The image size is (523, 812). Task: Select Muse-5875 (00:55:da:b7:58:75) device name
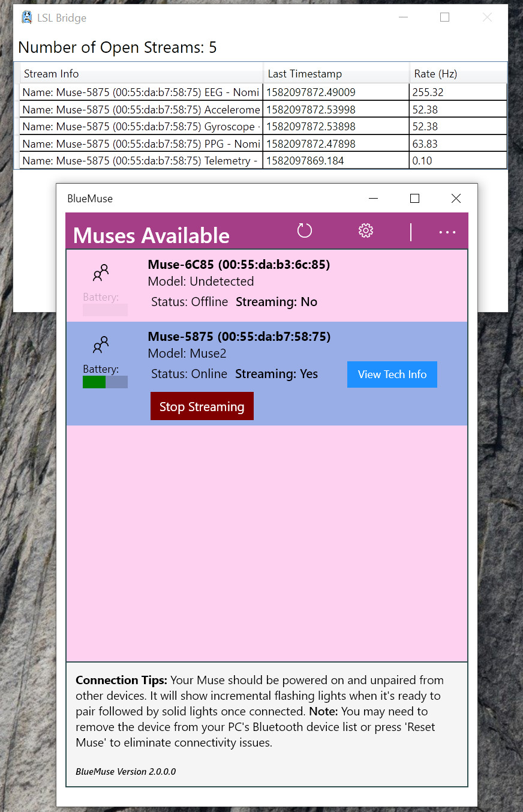click(239, 337)
